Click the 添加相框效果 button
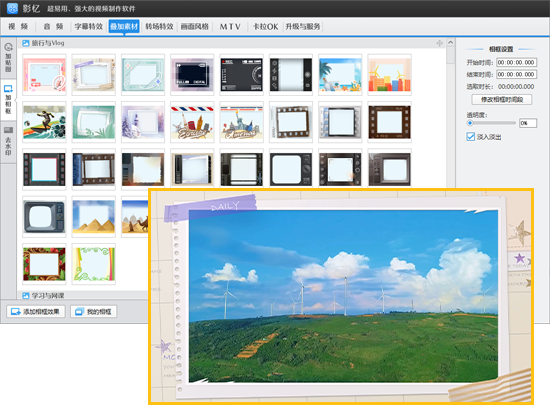 [x=36, y=311]
